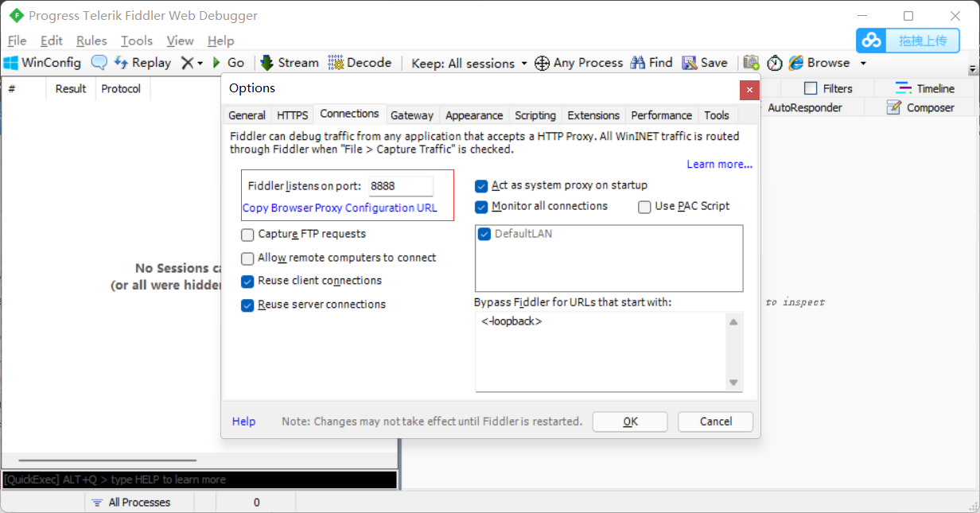Open the Edit menu

(52, 41)
